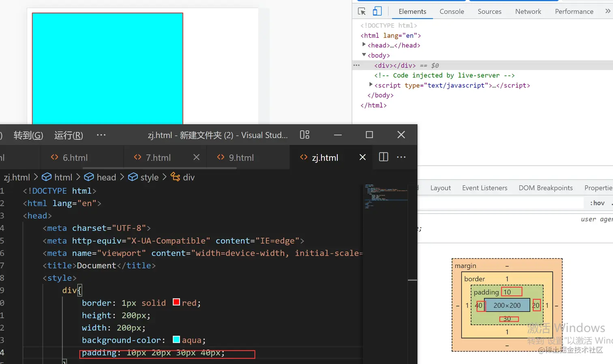The image size is (613, 364).
Task: Open the Sources tab
Action: (x=489, y=11)
